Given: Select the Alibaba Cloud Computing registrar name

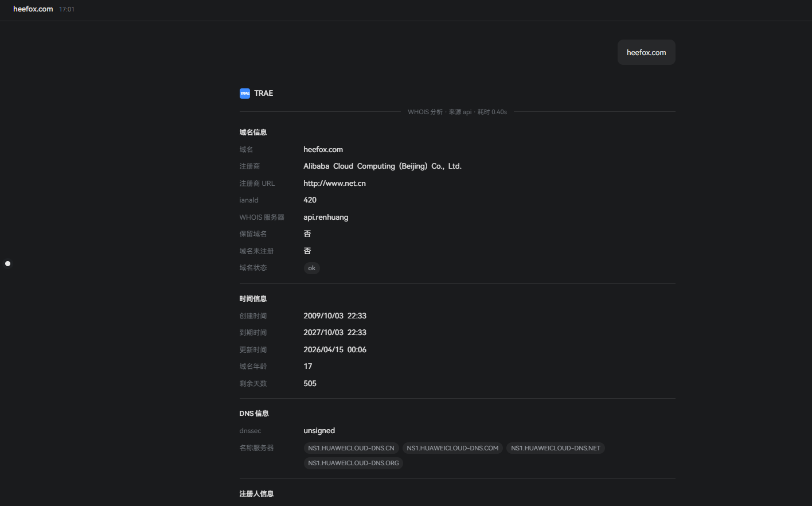Looking at the screenshot, I should pyautogui.click(x=382, y=166).
